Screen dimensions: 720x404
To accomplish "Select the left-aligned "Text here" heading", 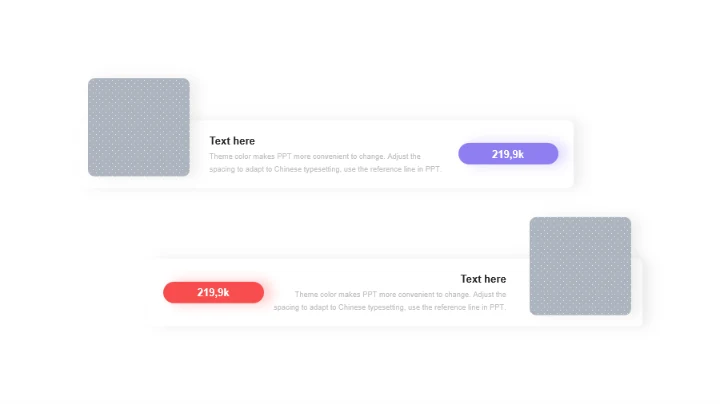I will pos(232,141).
